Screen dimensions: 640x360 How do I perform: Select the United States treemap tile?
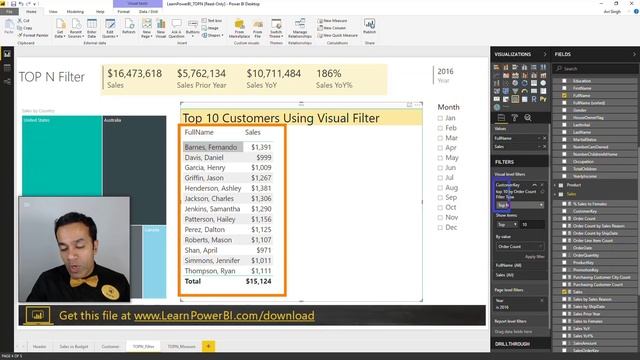62,156
